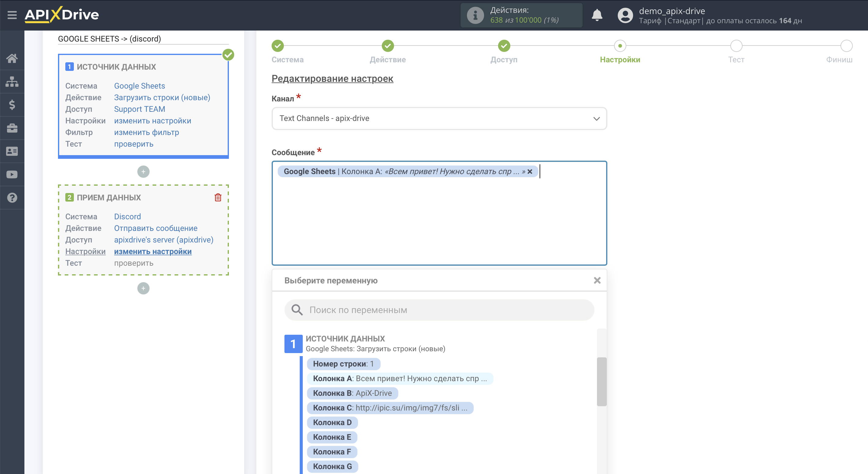Click the variable list scrollbar
Image resolution: width=868 pixels, height=474 pixels.
602,382
